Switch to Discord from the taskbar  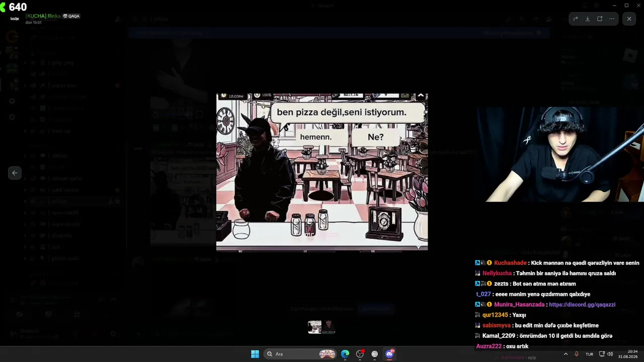(x=389, y=354)
